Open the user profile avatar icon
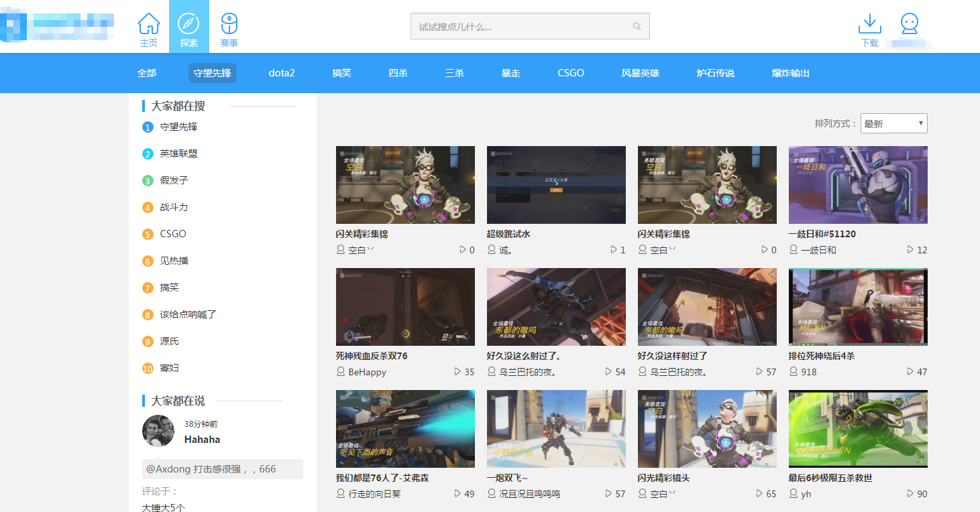The image size is (980, 512). 910,24
